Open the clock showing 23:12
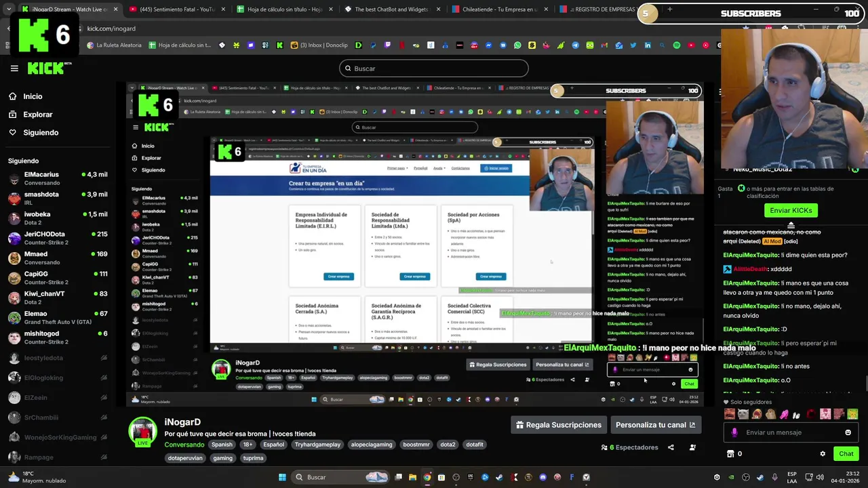This screenshot has width=868, height=488. point(846,477)
